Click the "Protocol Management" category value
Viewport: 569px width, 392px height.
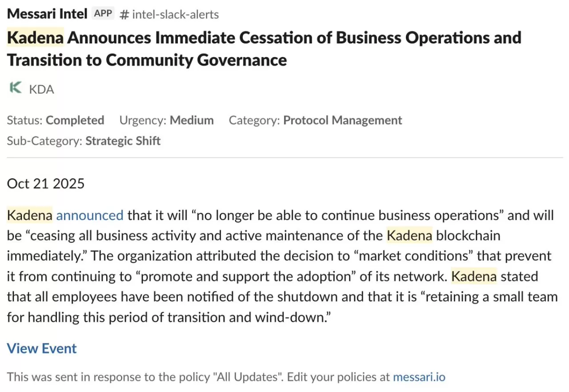(342, 120)
